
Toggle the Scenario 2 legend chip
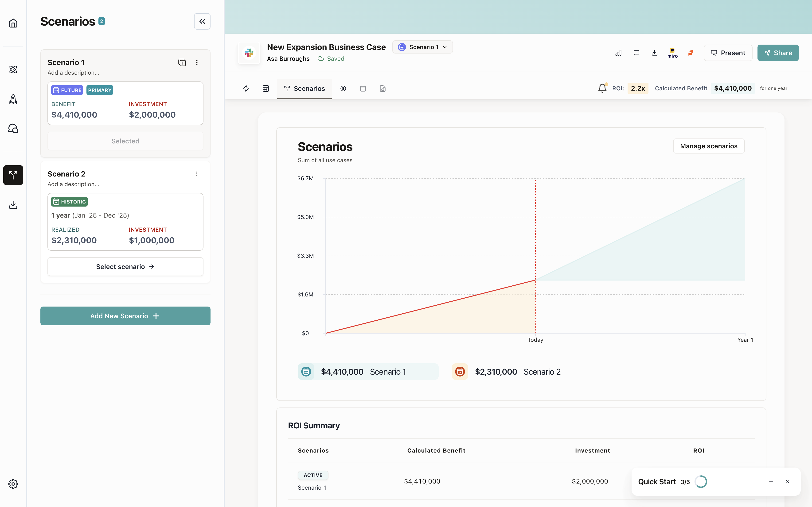507,372
